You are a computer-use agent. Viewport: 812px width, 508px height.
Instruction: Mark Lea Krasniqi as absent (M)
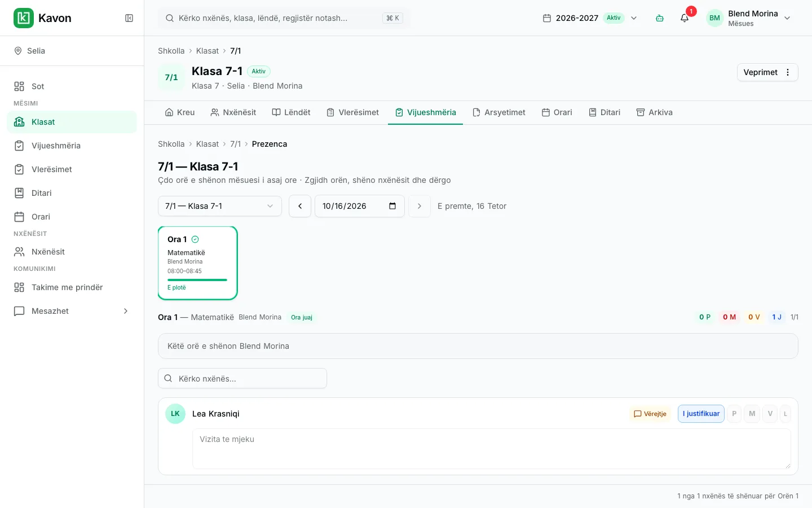point(752,414)
